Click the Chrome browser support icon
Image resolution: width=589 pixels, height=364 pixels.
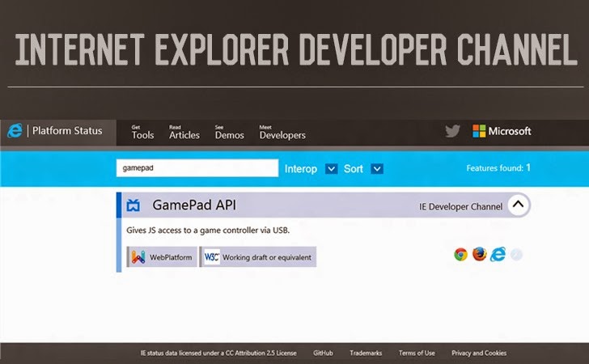tap(460, 254)
